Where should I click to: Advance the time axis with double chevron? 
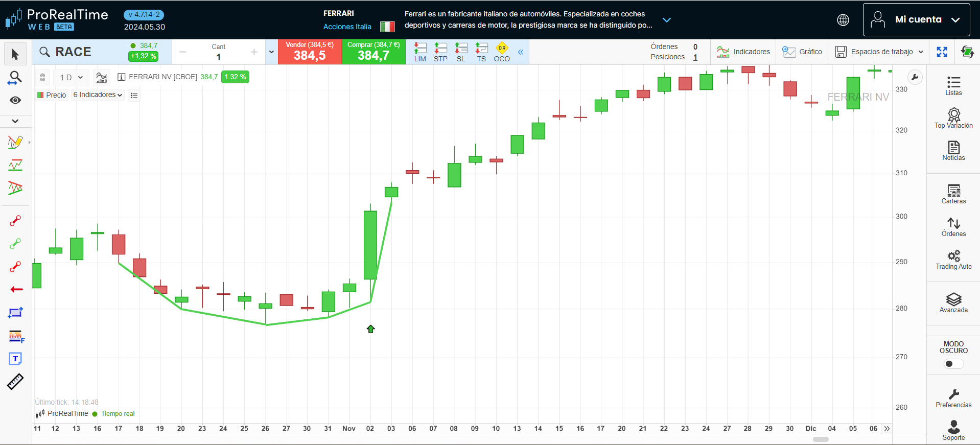click(887, 429)
